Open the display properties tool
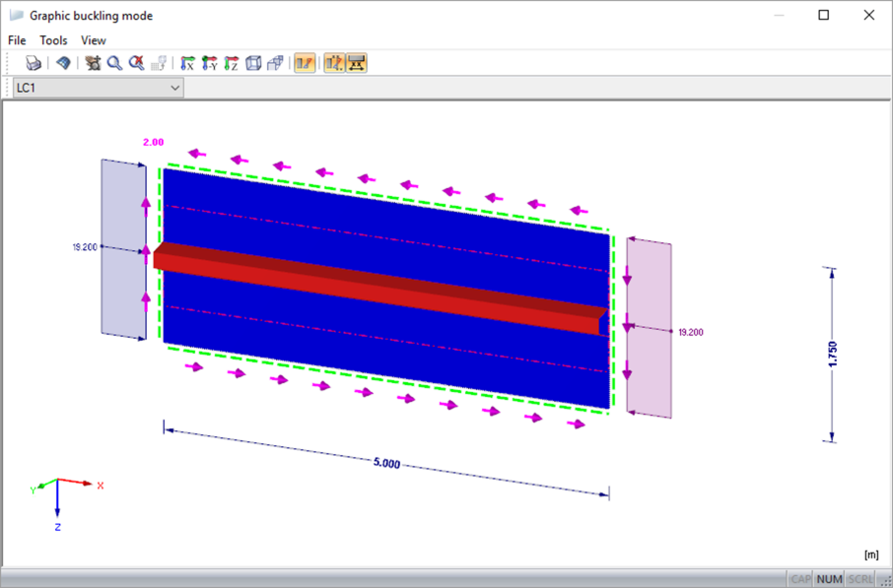 point(61,63)
